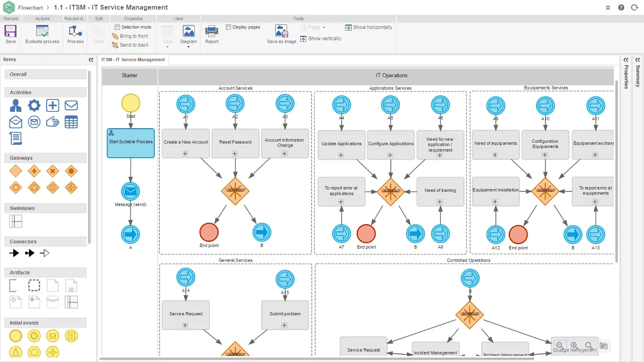Tick the Display pages checkbox
Screen dimensions: 644x362
pos(229,27)
